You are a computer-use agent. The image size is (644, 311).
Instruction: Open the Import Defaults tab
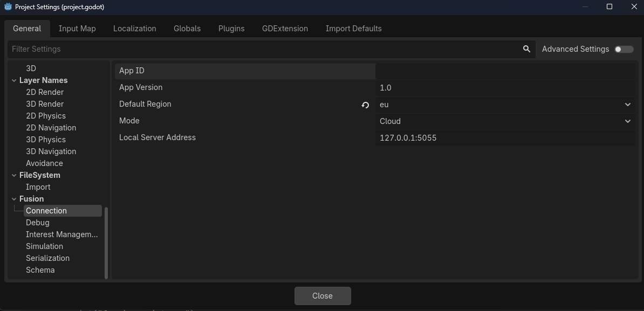click(x=354, y=29)
